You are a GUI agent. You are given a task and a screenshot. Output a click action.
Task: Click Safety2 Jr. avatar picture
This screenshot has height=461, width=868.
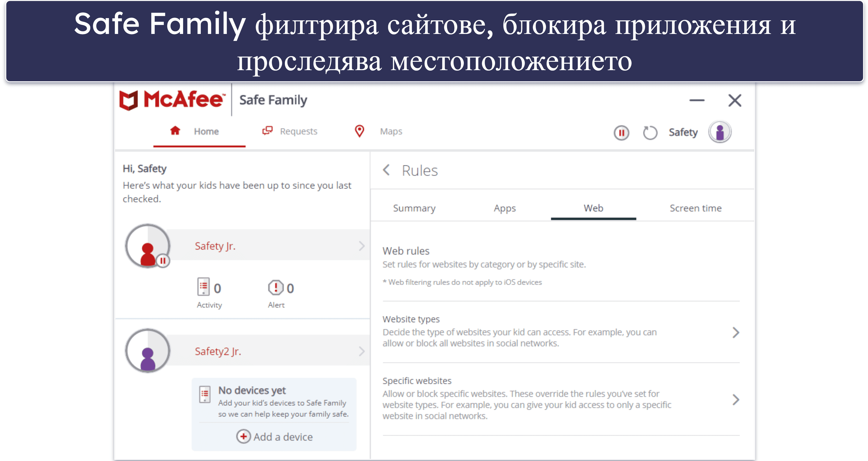147,351
